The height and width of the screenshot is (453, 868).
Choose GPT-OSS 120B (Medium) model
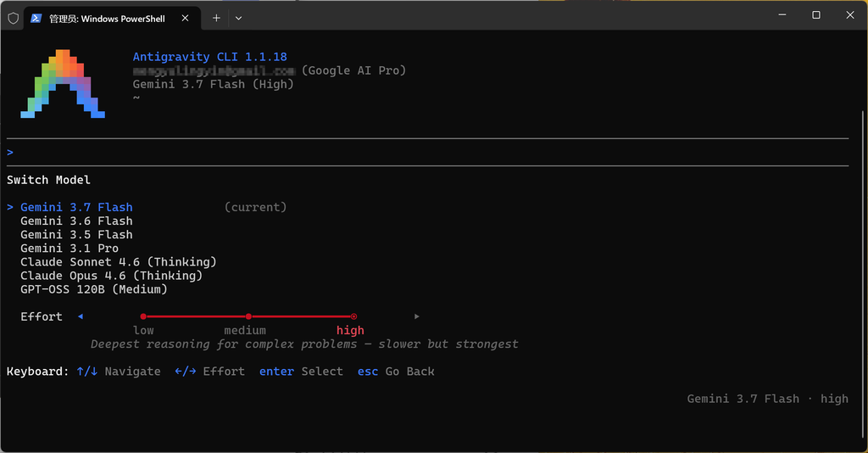point(93,289)
